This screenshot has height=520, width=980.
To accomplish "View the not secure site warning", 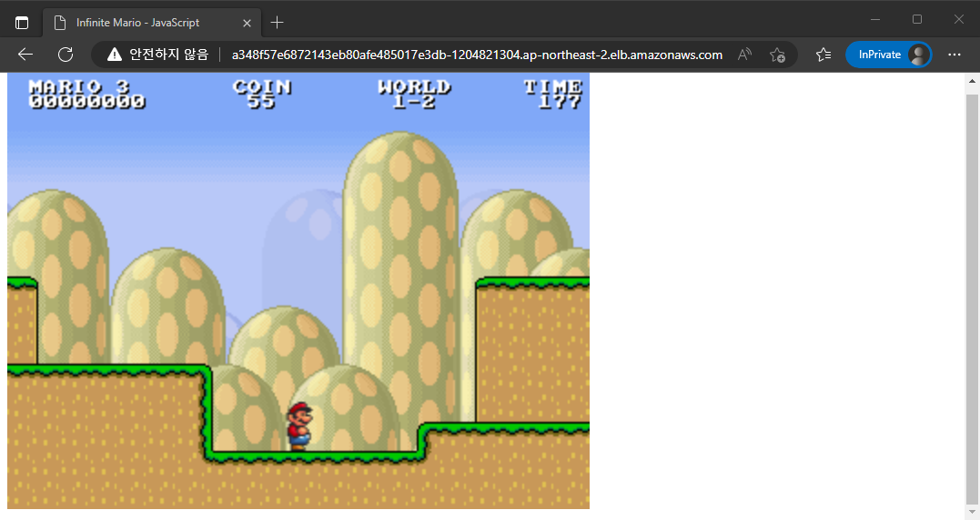I will point(157,55).
